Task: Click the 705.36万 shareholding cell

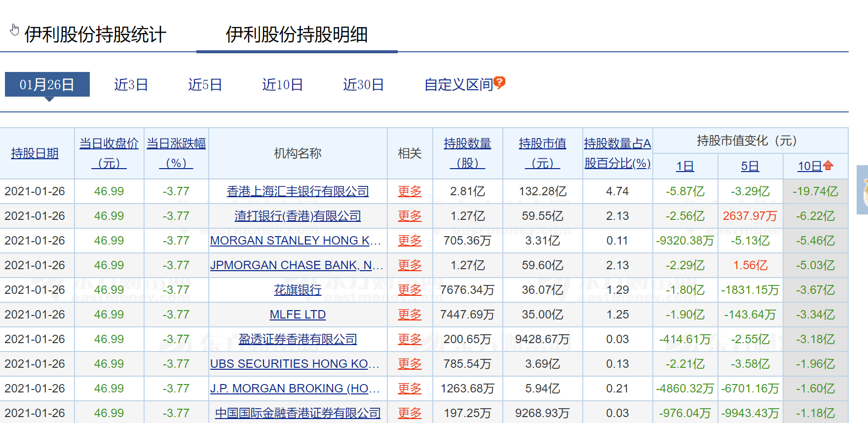Action: point(468,241)
